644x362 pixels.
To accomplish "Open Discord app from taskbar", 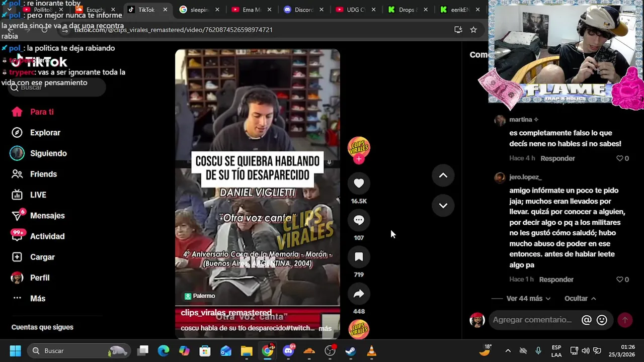I will pyautogui.click(x=288, y=350).
